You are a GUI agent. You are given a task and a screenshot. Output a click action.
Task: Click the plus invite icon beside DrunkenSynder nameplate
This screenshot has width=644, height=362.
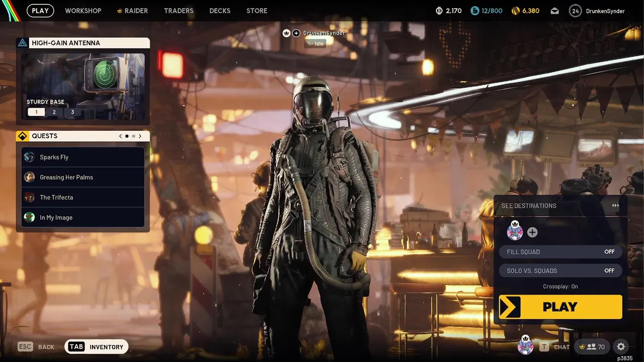296,33
